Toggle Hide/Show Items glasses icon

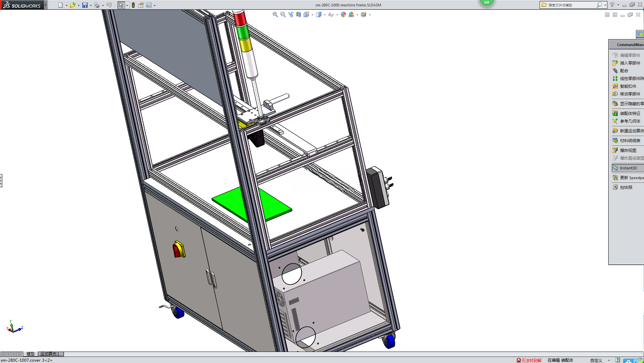tap(331, 15)
